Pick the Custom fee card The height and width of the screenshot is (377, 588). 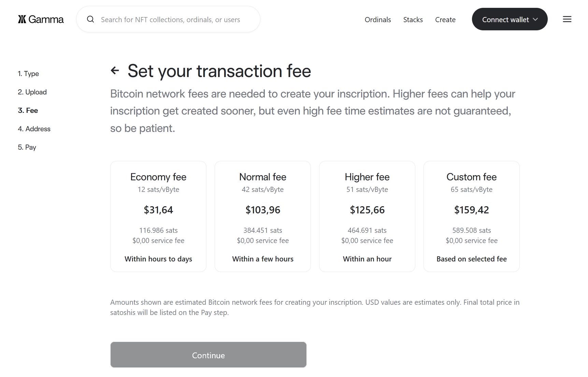(471, 216)
